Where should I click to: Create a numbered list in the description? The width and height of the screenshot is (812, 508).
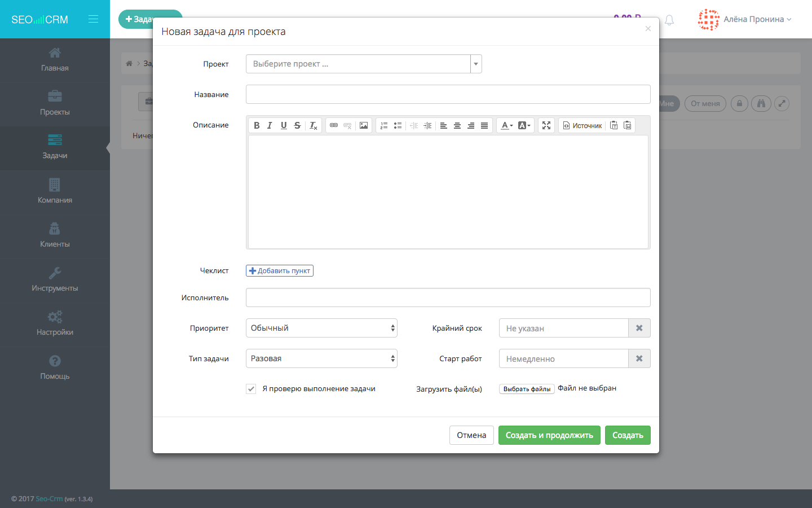tap(384, 125)
